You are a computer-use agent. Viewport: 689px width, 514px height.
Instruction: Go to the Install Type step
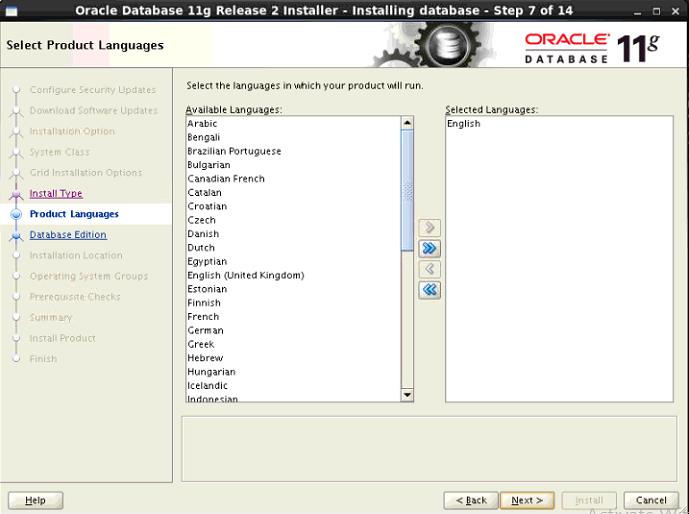pyautogui.click(x=56, y=194)
